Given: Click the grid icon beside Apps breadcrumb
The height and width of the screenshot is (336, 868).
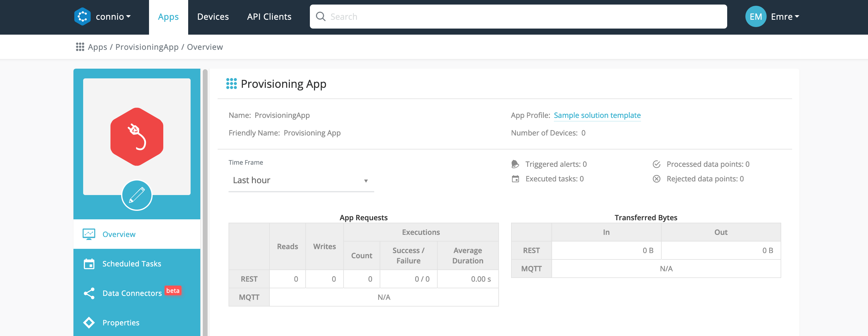Looking at the screenshot, I should pos(80,47).
